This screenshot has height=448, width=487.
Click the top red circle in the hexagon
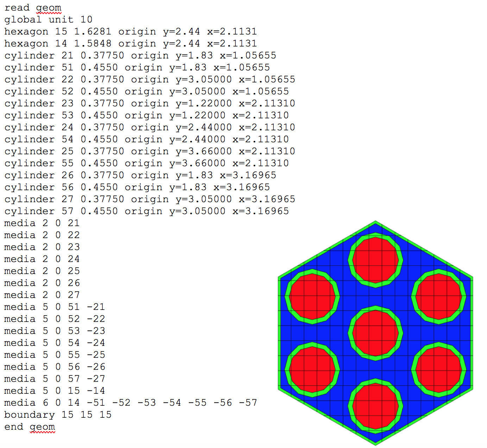click(x=375, y=260)
